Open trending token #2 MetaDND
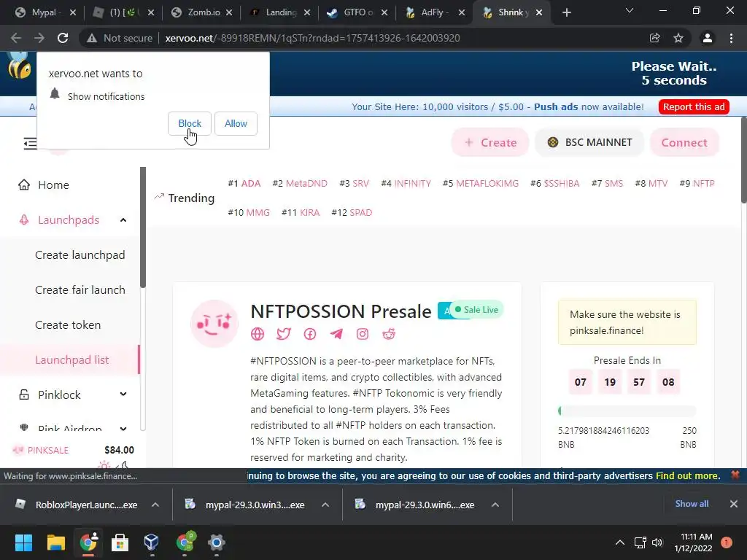 [x=300, y=184]
